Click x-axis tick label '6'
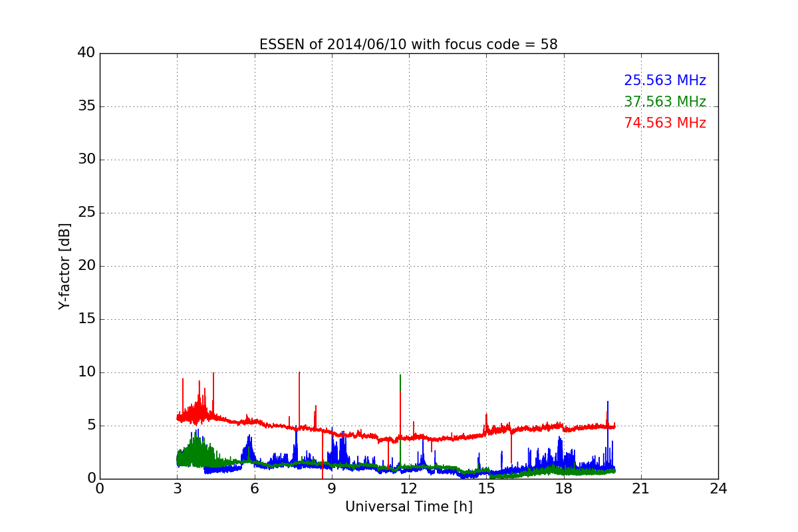 (x=254, y=489)
